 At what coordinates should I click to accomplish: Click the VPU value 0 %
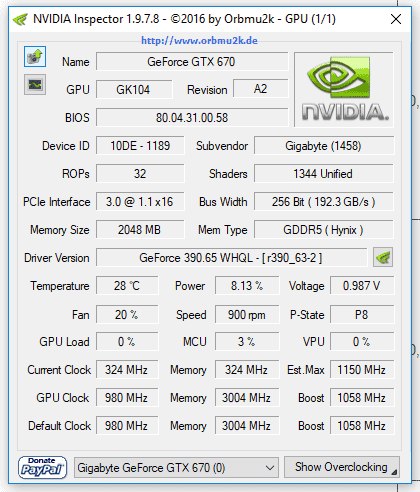click(x=362, y=341)
